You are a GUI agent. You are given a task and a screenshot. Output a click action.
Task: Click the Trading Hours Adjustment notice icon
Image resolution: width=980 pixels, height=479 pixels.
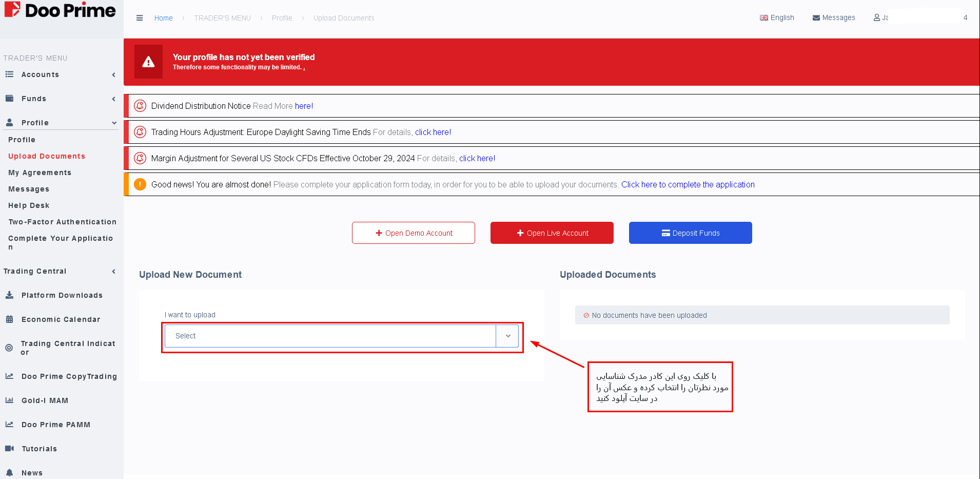[140, 132]
